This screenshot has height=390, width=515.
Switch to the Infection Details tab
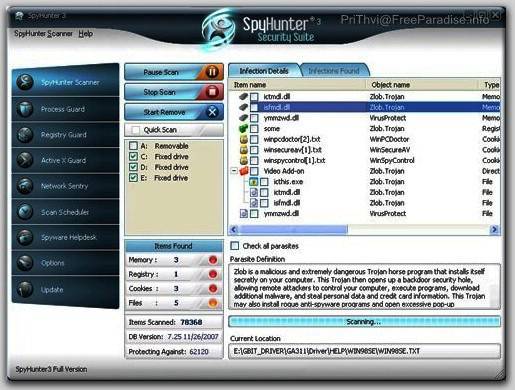(x=264, y=71)
